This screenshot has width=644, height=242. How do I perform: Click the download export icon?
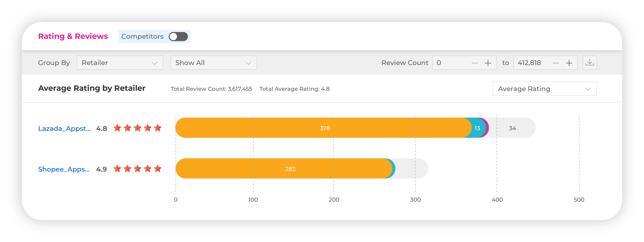[589, 62]
